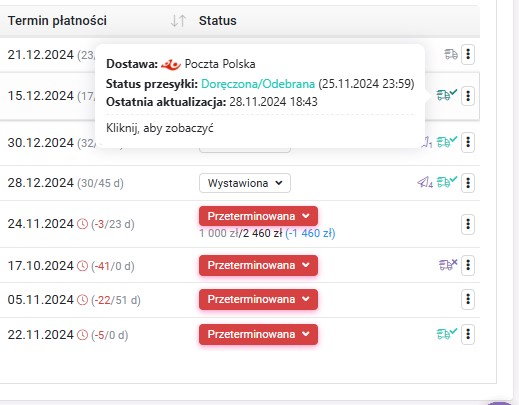Open Przeterminowana dropdown for 05.11.2024 row
Screen dimensions: 519x405
coord(258,299)
